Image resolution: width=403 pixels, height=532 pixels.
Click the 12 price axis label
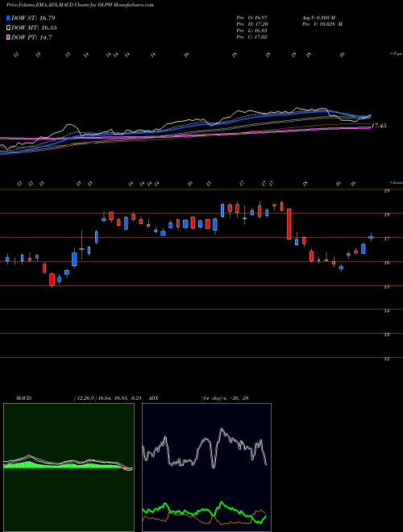point(386,359)
